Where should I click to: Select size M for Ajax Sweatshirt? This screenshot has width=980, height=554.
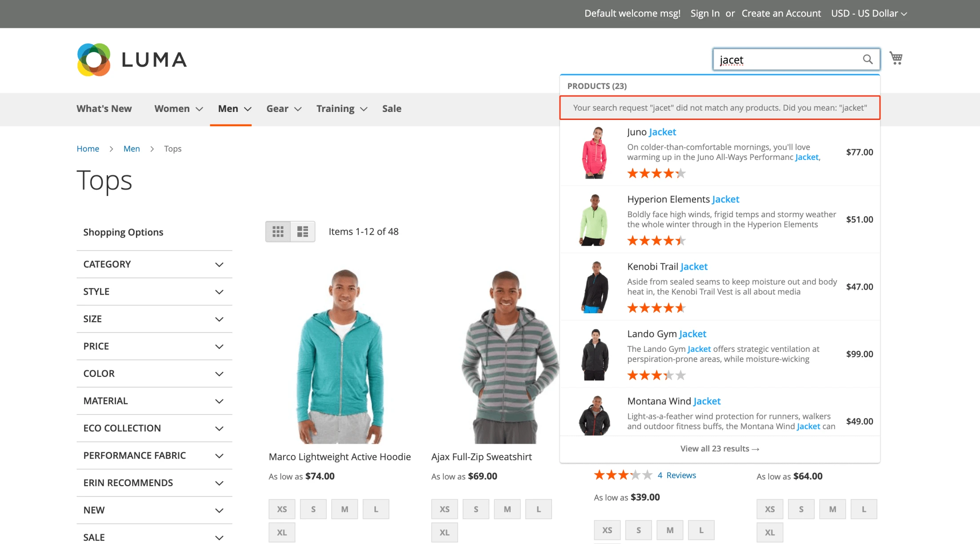[x=507, y=509]
